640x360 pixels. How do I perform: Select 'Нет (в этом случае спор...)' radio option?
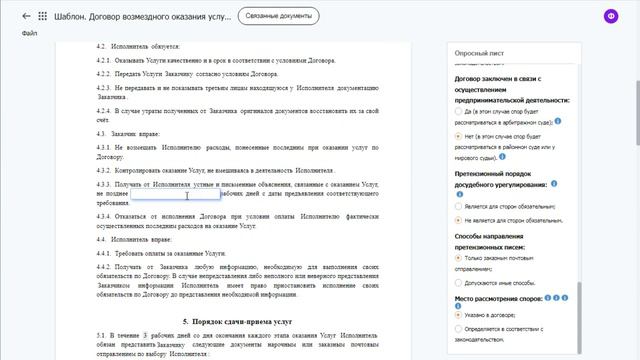[458, 136]
